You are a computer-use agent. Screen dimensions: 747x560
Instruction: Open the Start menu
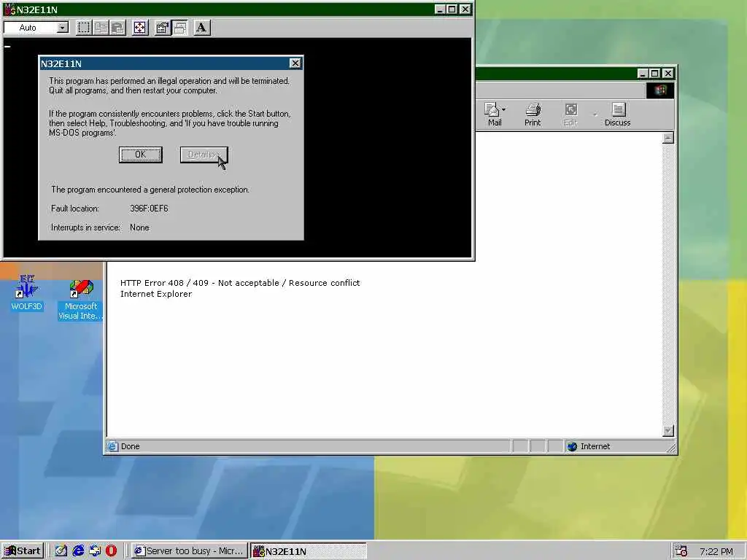click(23, 551)
